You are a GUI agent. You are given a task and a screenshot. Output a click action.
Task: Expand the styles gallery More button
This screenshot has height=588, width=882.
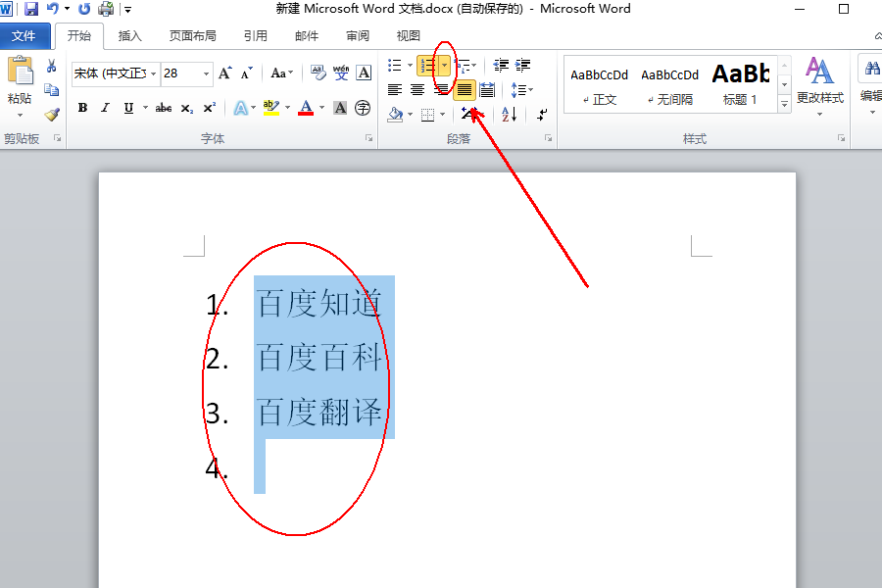pyautogui.click(x=784, y=104)
